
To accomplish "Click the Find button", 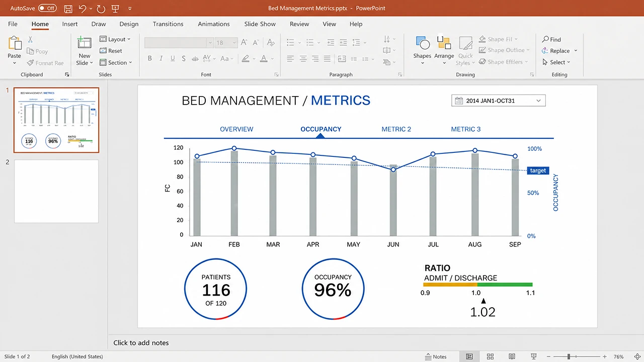I will pos(551,39).
